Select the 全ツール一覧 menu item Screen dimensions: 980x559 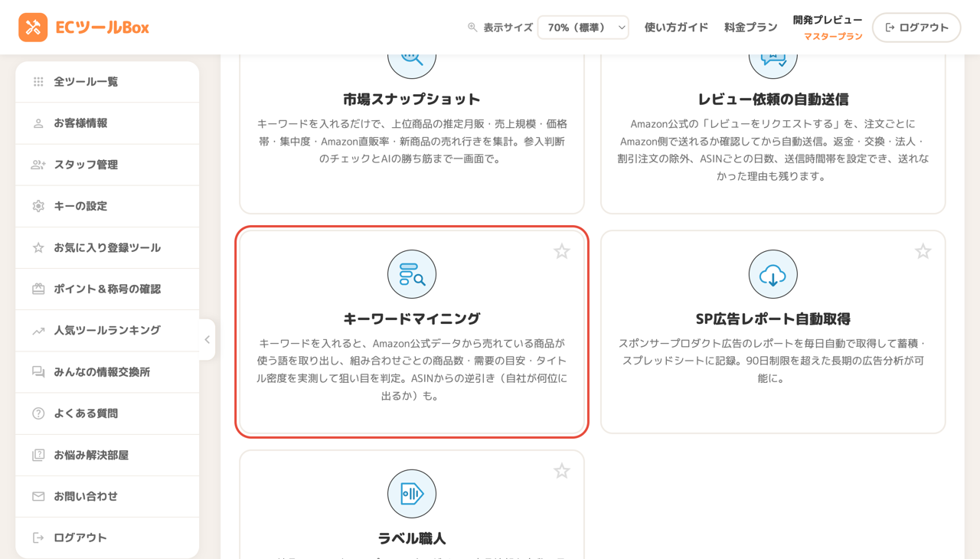(107, 82)
